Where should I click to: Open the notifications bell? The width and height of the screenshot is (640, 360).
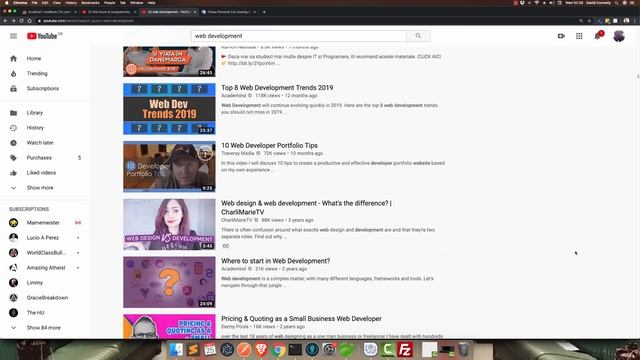tap(598, 36)
